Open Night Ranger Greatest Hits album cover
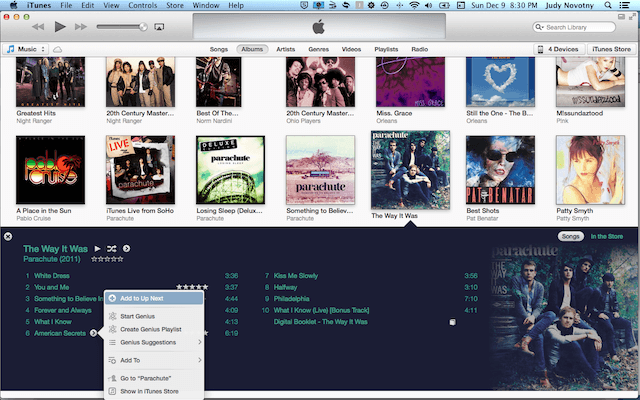This screenshot has width=640, height=400. click(50, 82)
